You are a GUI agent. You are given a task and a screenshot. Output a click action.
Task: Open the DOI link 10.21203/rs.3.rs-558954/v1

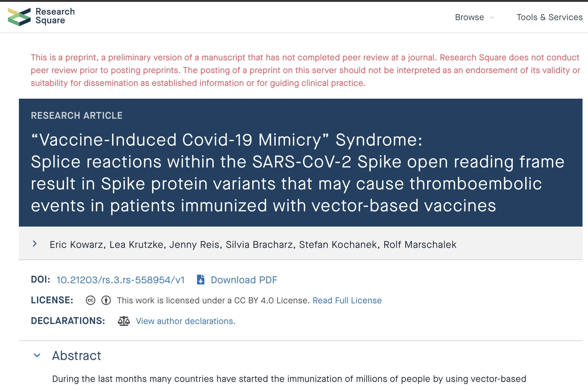pos(121,280)
